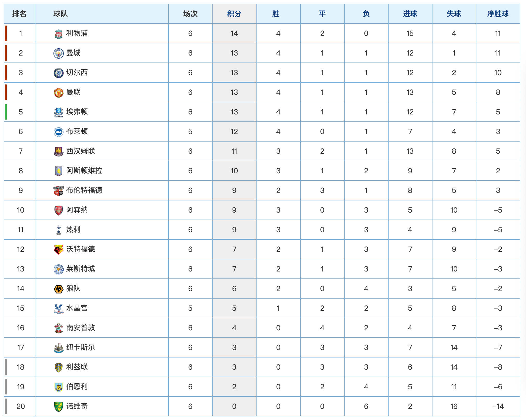Select Liverpool's points cell showing 14
Image resolution: width=526 pixels, height=420 pixels.
click(234, 33)
